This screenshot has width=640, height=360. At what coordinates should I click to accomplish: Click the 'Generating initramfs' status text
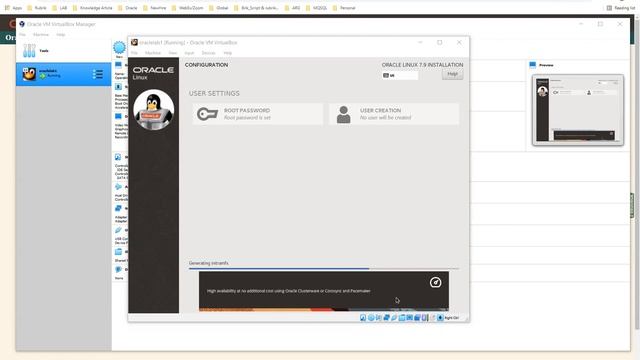tap(209, 263)
